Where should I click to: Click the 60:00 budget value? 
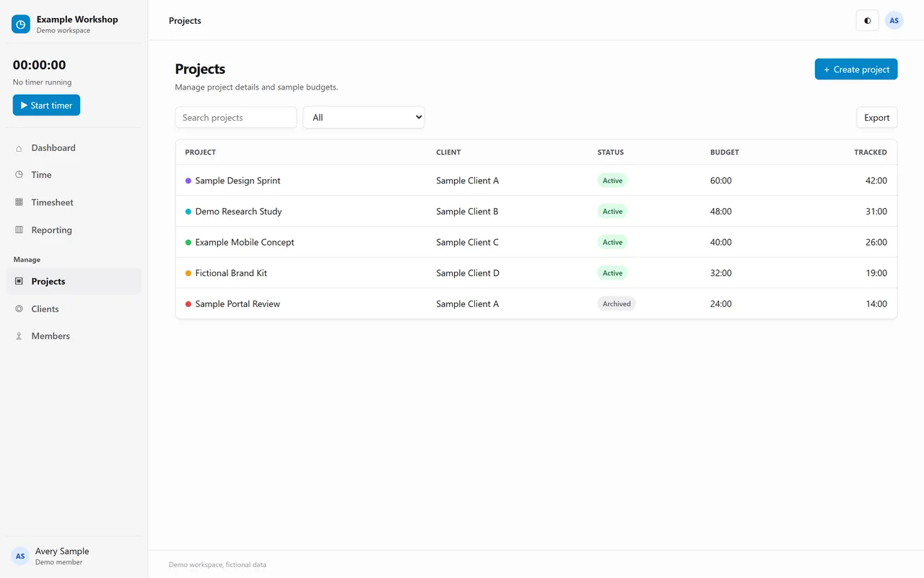click(x=721, y=181)
